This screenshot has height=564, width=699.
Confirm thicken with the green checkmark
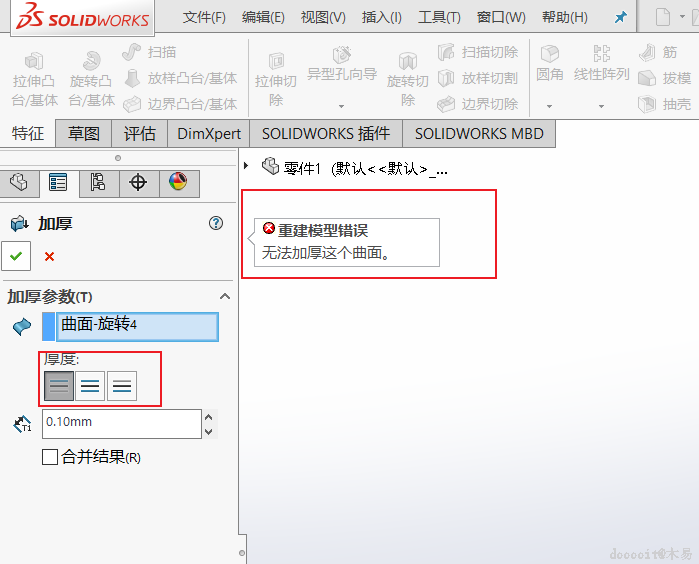16,256
